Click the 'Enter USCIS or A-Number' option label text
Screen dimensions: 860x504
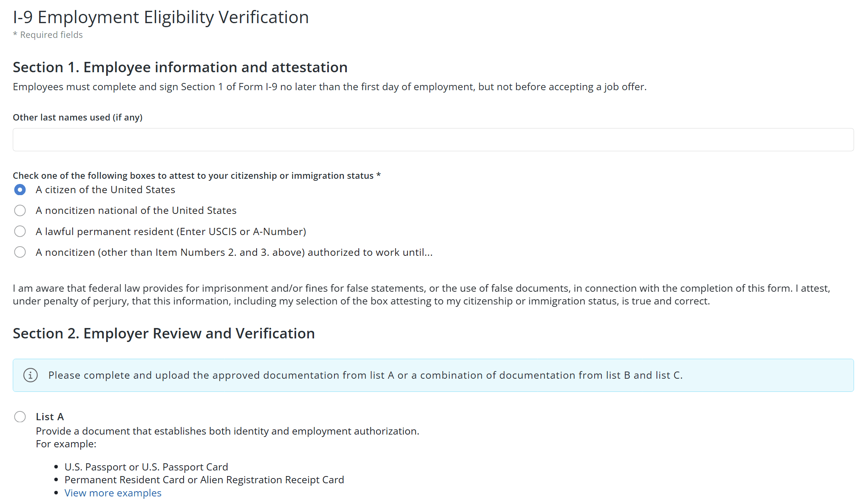click(x=171, y=231)
